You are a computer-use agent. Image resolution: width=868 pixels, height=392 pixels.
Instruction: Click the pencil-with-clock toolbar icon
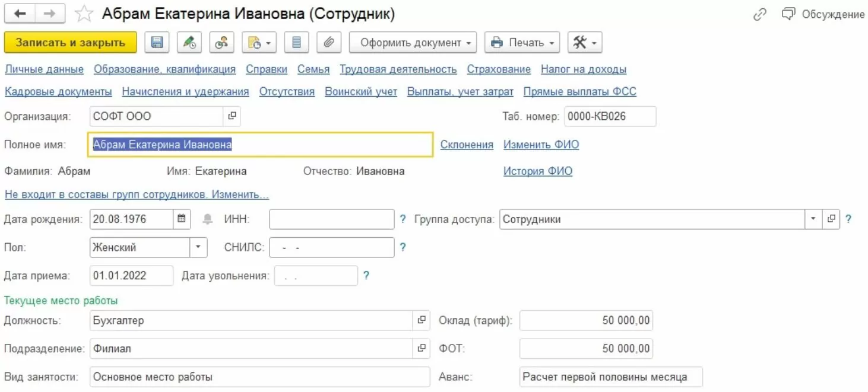click(x=189, y=43)
